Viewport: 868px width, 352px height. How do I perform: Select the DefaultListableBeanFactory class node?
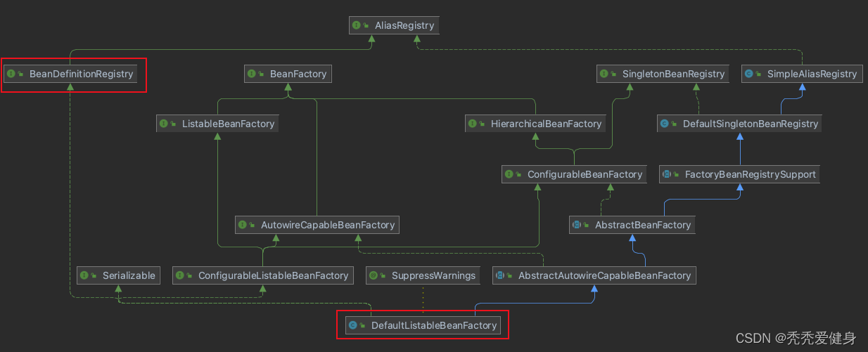pyautogui.click(x=423, y=325)
